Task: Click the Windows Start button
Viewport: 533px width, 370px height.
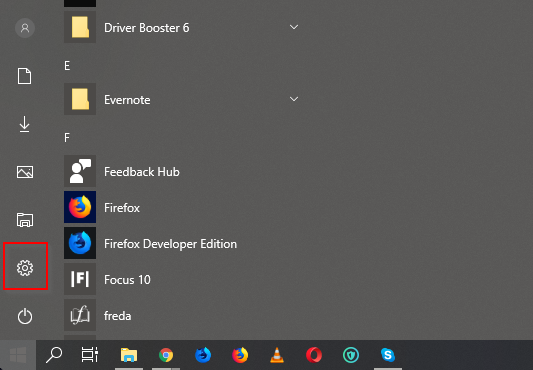Action: pos(18,355)
